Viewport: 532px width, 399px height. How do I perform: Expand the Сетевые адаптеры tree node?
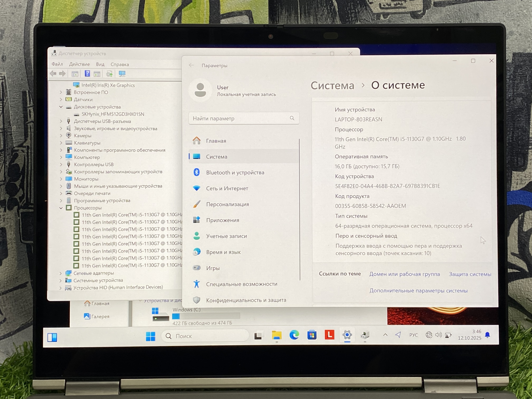[x=61, y=273]
